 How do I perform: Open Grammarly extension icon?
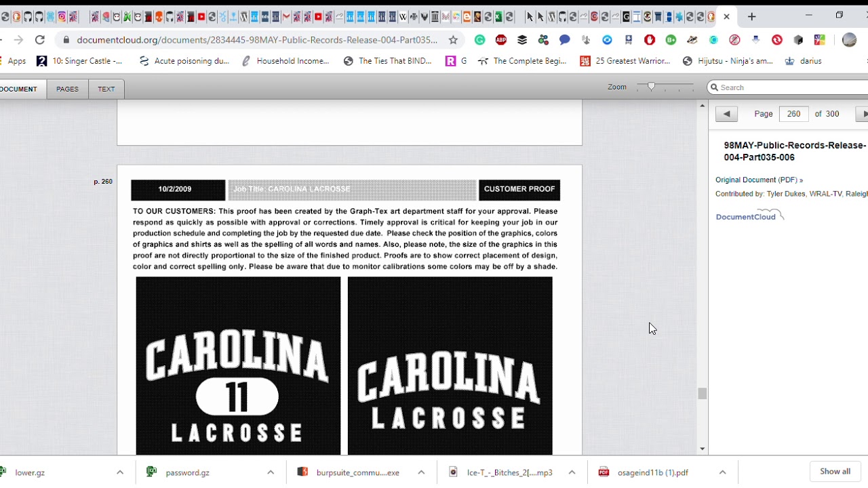pyautogui.click(x=480, y=40)
